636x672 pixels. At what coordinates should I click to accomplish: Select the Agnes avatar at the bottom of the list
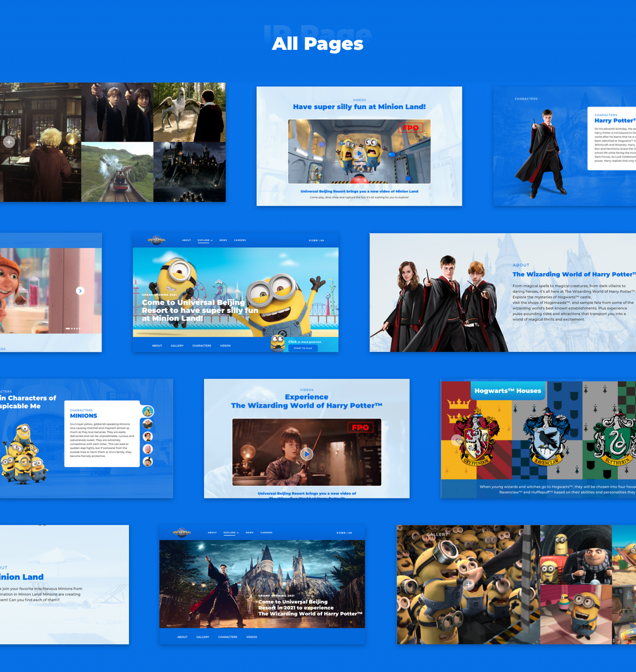[148, 462]
